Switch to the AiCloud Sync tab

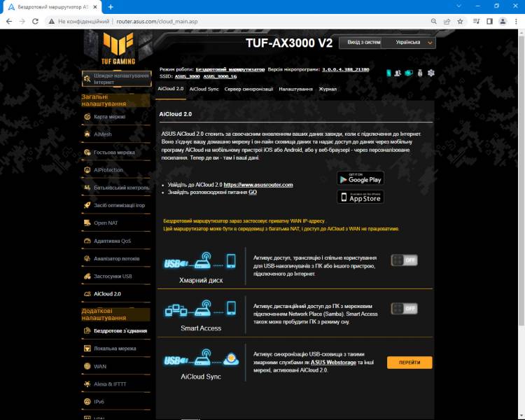[204, 89]
